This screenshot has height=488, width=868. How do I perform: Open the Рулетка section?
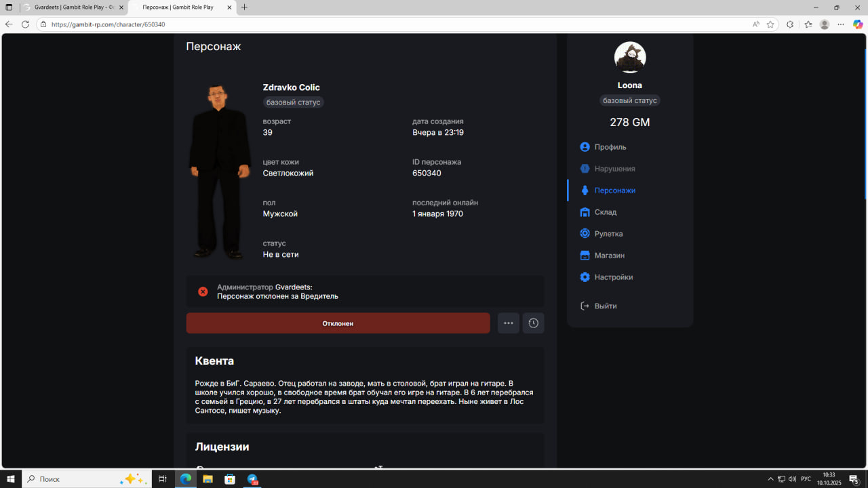(x=608, y=234)
